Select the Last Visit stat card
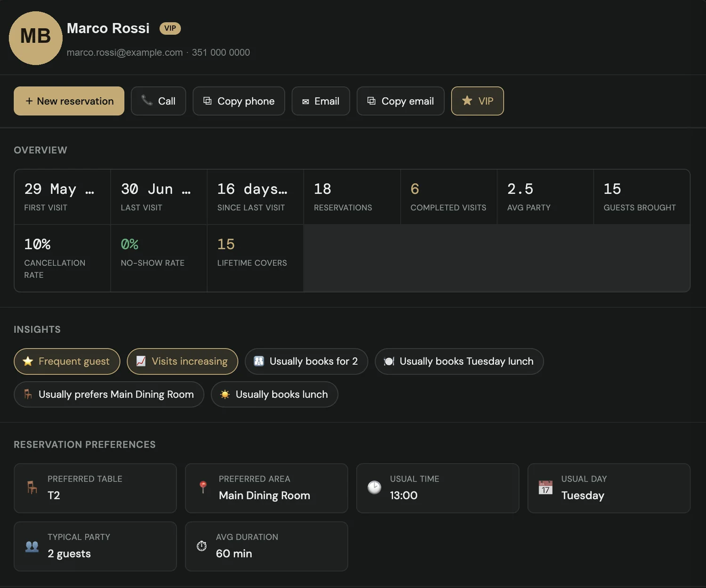 point(159,197)
